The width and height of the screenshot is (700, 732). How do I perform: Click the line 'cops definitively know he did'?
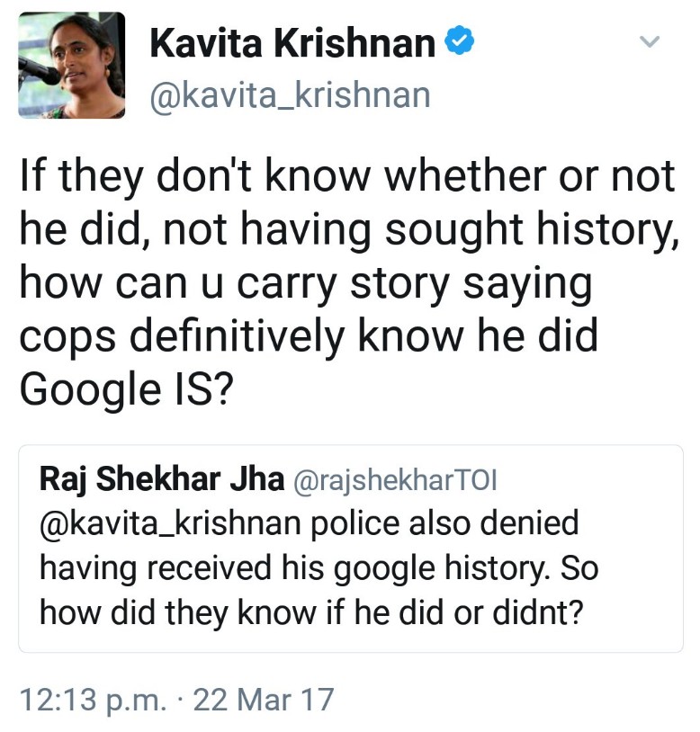click(x=309, y=336)
